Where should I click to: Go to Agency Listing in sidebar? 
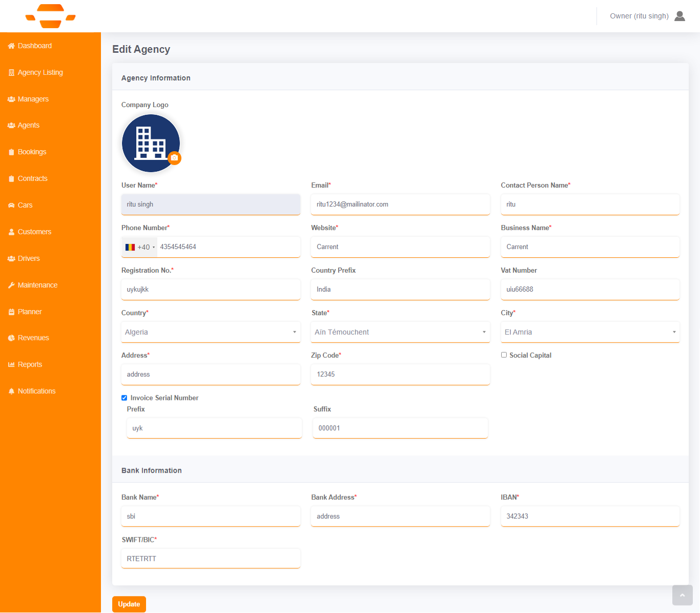coord(40,72)
